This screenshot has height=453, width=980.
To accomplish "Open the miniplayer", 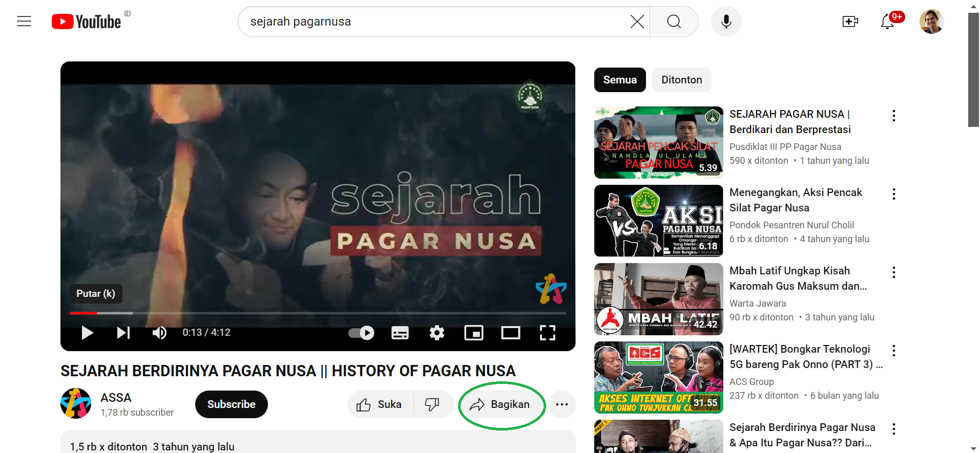I will pyautogui.click(x=473, y=333).
